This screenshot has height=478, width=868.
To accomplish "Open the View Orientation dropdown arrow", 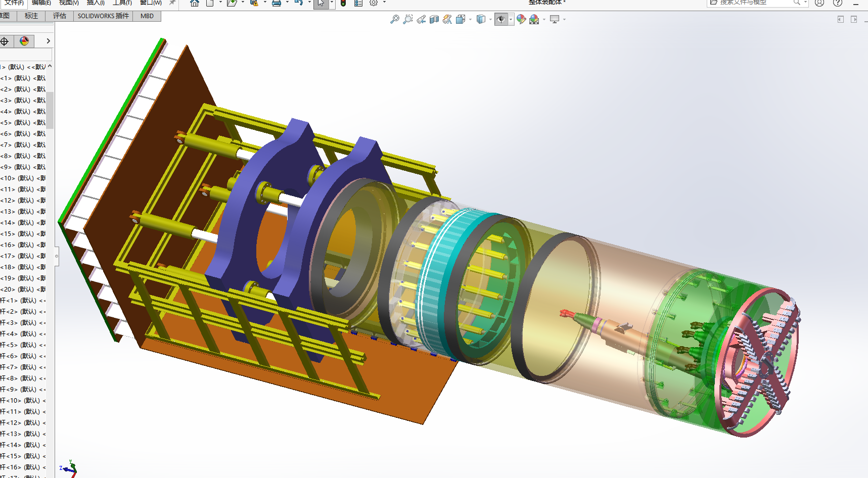I will (x=470, y=20).
